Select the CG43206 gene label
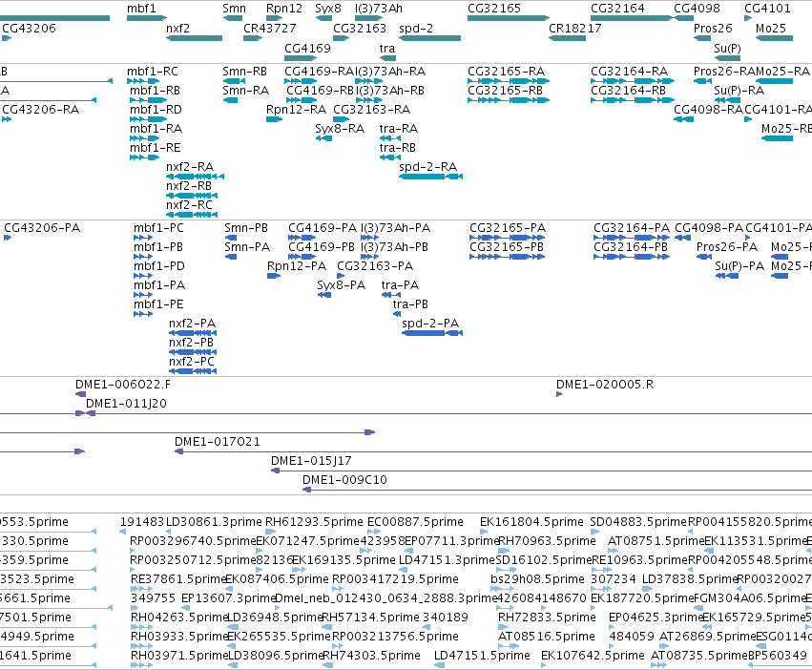This screenshot has height=670, width=812. click(x=29, y=28)
